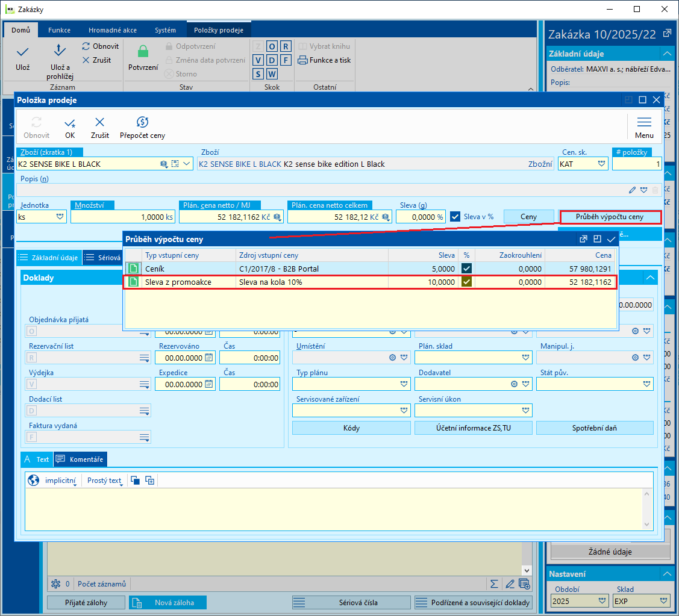Open calendar picker for Rezervováno date
The image size is (679, 616).
coord(208,358)
